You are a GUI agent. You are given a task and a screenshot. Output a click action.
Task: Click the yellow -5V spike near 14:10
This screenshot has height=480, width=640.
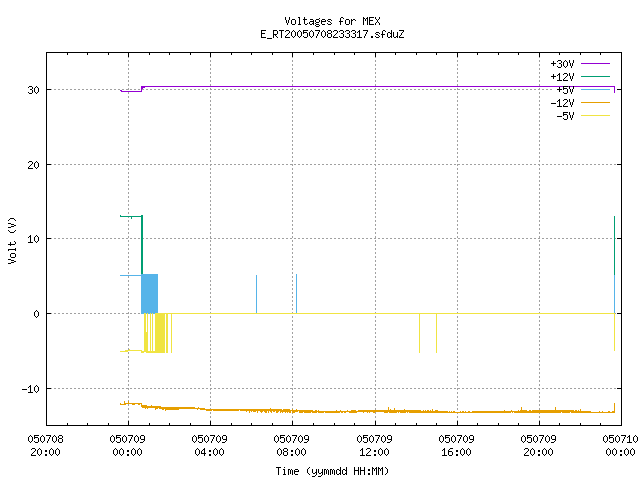[420, 333]
